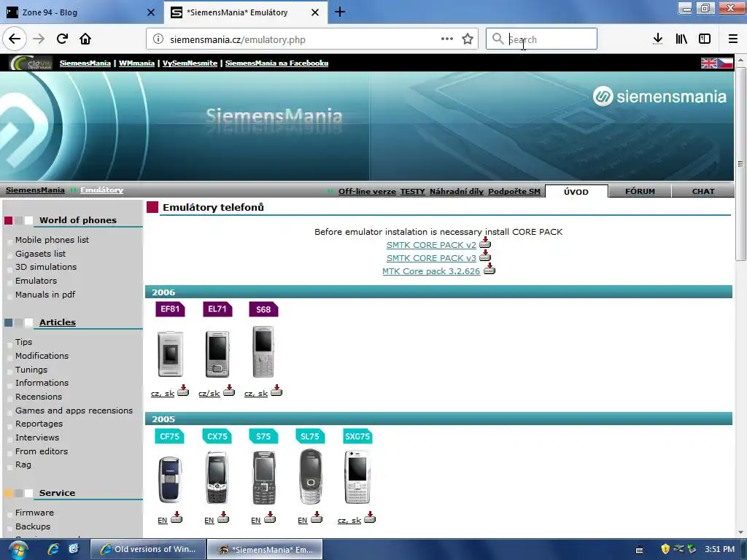Close the SiemensMania Emulátory tab
Screen dimensions: 747x560
(x=315, y=12)
